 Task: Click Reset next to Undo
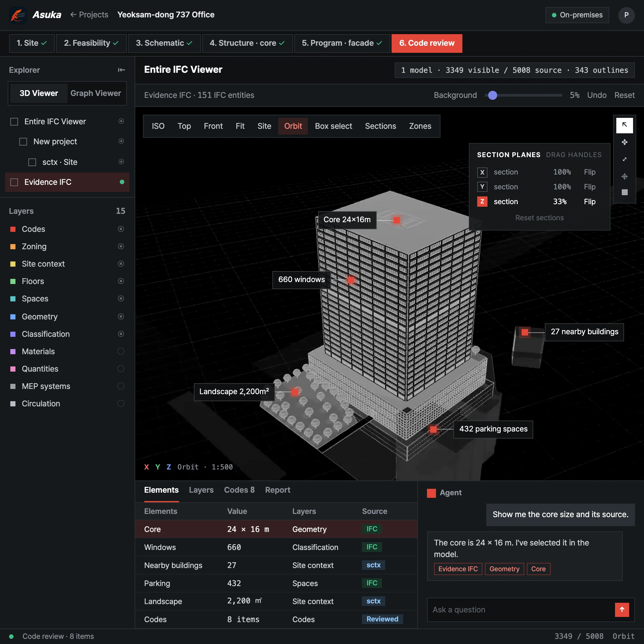[x=624, y=95]
